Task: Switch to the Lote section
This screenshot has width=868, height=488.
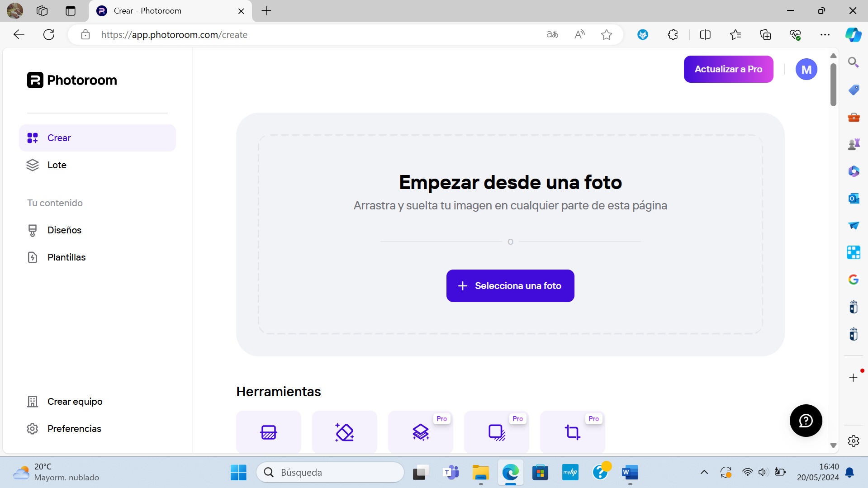Action: (x=57, y=165)
